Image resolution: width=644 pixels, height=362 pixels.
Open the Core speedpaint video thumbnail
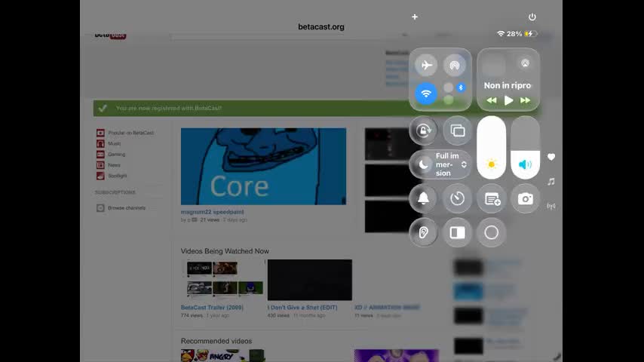click(264, 167)
